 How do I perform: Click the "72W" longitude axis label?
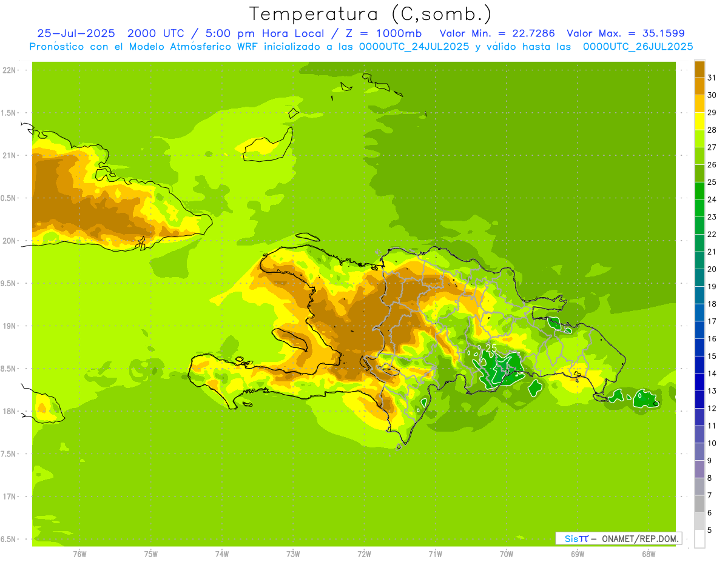coord(364,554)
